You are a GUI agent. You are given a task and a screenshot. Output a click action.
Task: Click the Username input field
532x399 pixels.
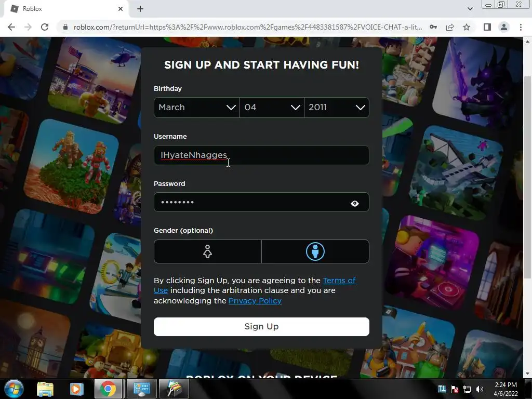[261, 155]
